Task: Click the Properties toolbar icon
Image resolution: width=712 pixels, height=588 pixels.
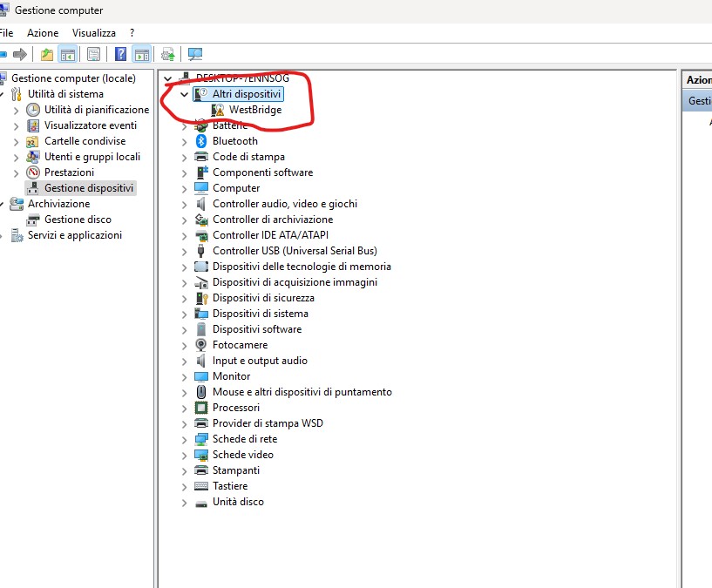Action: 93,54
